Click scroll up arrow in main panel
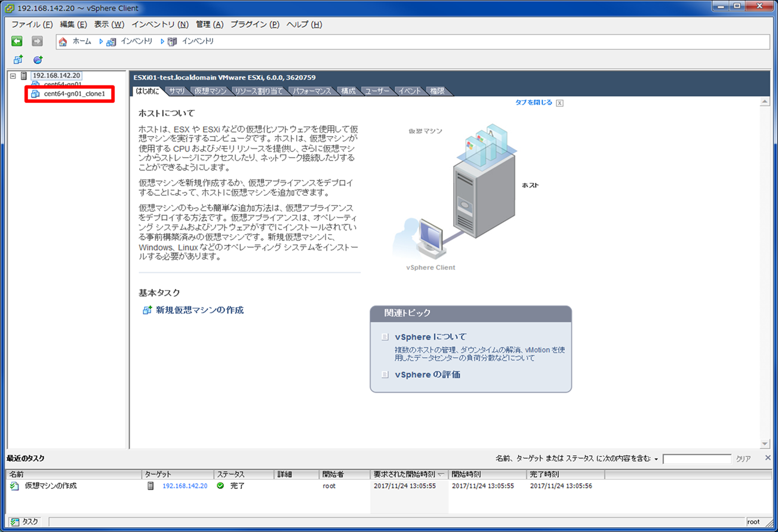Screen dimensions: 778x532 [x=765, y=103]
